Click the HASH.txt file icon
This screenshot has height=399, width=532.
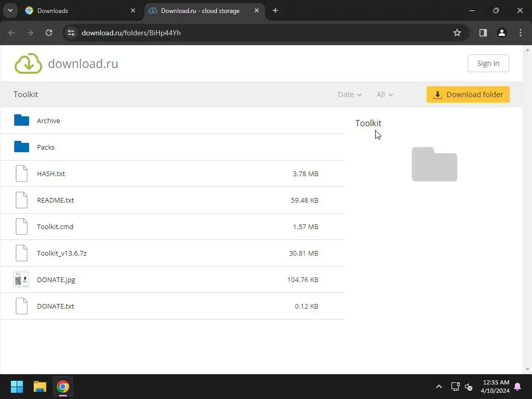(x=21, y=174)
